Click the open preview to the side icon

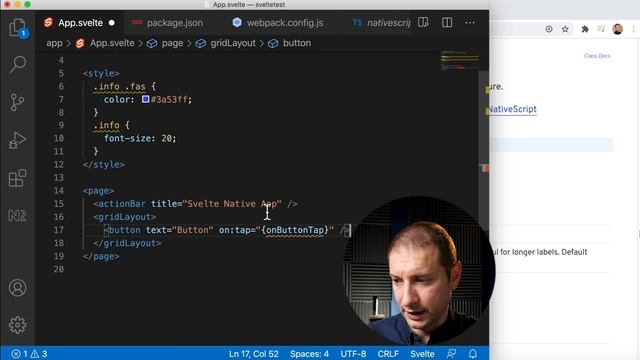423,22
